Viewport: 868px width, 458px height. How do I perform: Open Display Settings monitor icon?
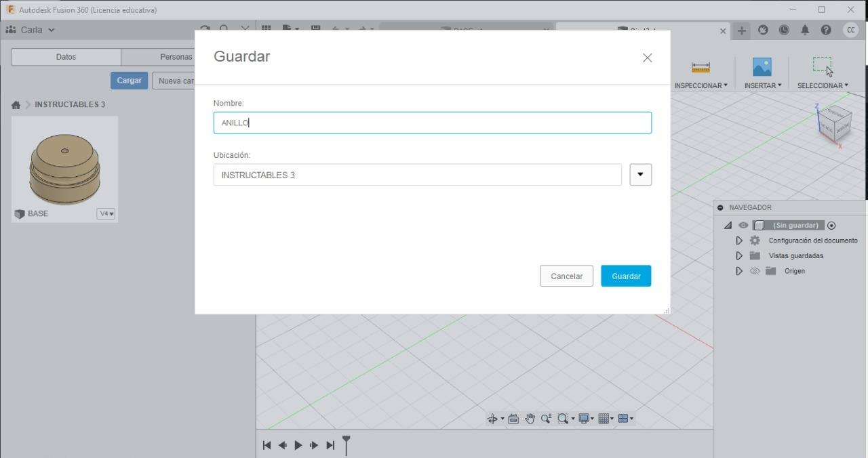pos(583,419)
